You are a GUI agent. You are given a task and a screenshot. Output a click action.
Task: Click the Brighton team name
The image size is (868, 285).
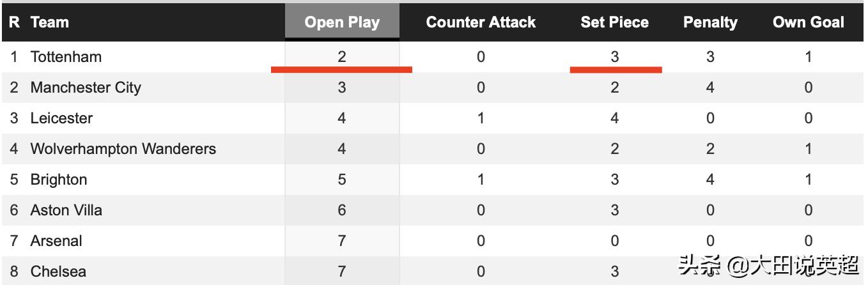(59, 180)
